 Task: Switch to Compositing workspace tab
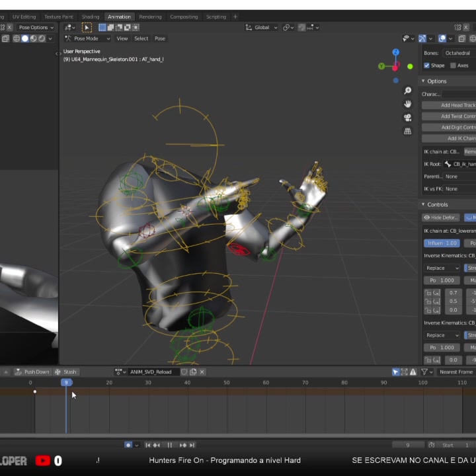point(184,17)
